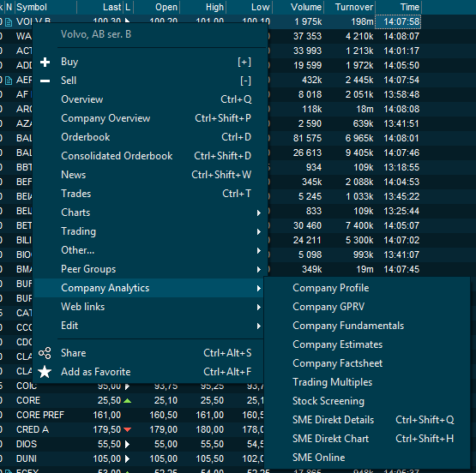Sort by the Symbol column header

pyautogui.click(x=45, y=7)
